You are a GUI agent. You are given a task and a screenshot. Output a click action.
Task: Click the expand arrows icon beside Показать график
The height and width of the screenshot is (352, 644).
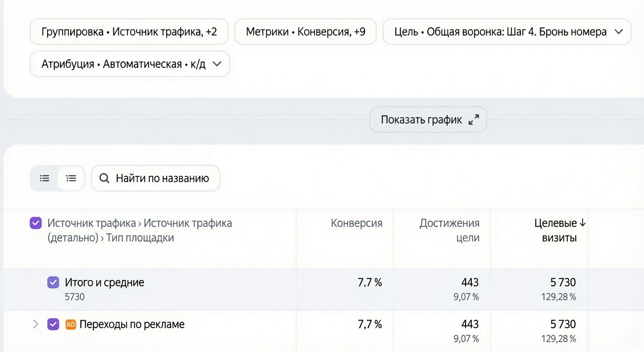(474, 120)
